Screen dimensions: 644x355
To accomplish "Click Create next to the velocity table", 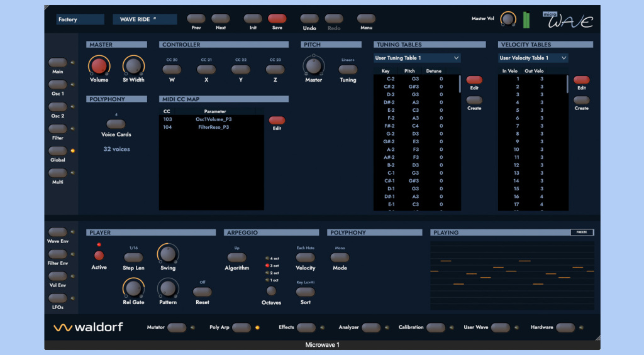I will pyautogui.click(x=581, y=100).
